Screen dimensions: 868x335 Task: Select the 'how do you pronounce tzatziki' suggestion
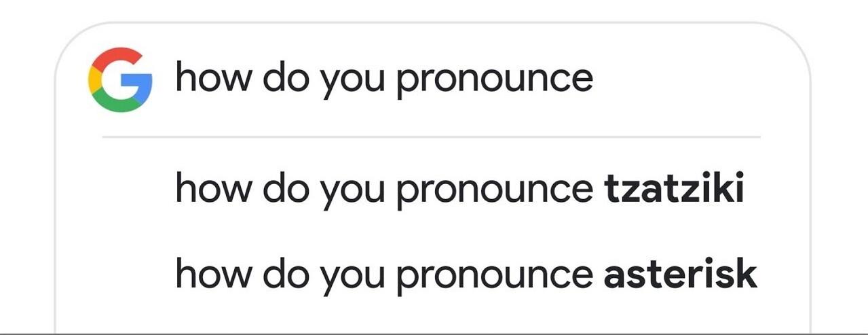click(x=460, y=190)
